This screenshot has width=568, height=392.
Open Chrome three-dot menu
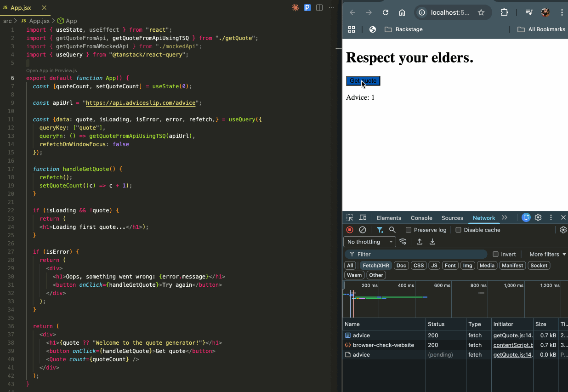562,12
